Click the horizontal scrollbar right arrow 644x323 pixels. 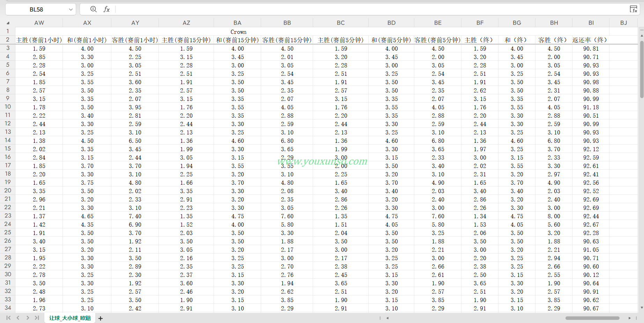(x=630, y=318)
